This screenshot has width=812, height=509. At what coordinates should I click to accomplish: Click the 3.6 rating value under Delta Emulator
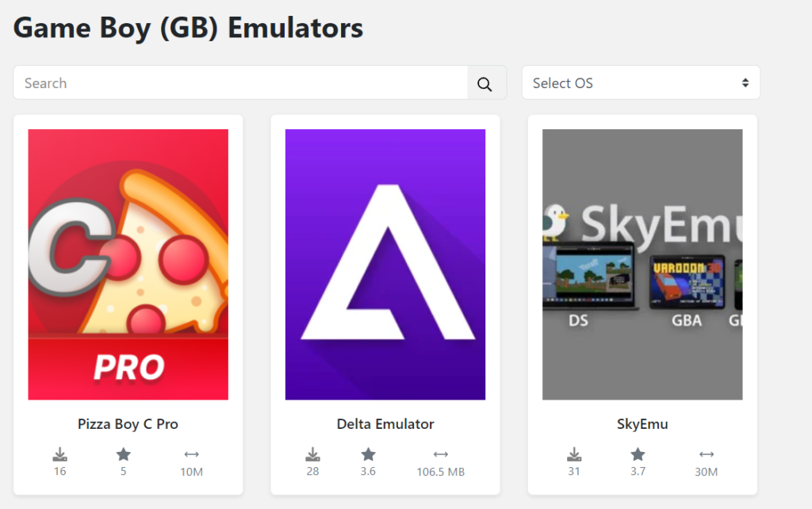coord(368,470)
